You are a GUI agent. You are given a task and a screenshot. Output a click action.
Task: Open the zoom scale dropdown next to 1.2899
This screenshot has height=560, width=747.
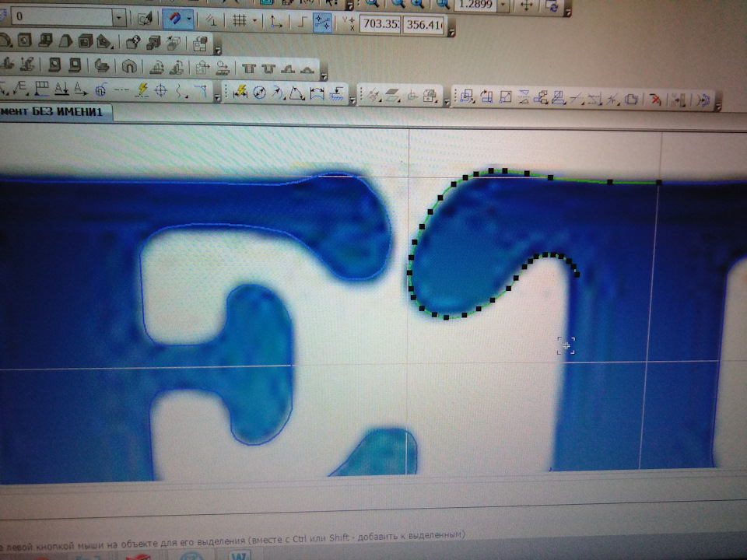point(504,5)
